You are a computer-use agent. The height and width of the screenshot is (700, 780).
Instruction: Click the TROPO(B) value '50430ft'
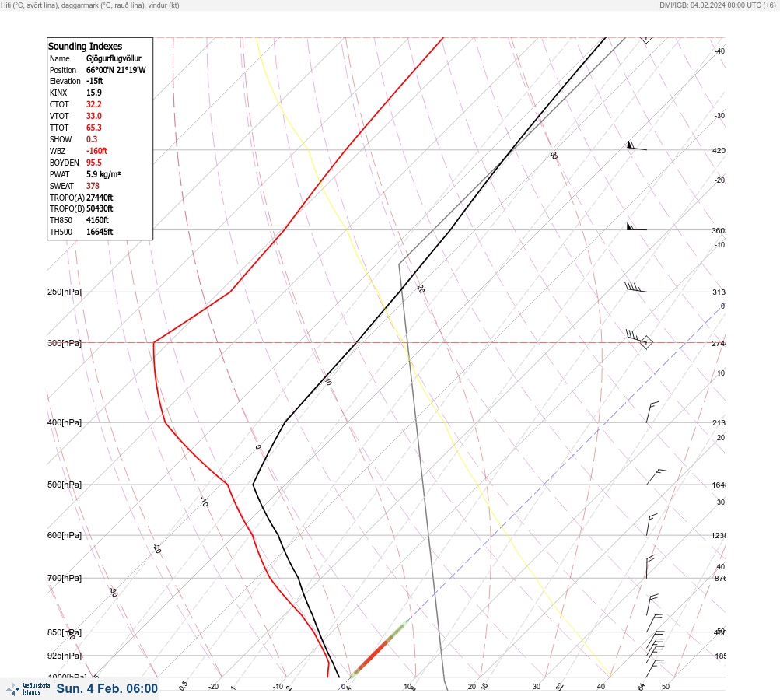(100, 208)
